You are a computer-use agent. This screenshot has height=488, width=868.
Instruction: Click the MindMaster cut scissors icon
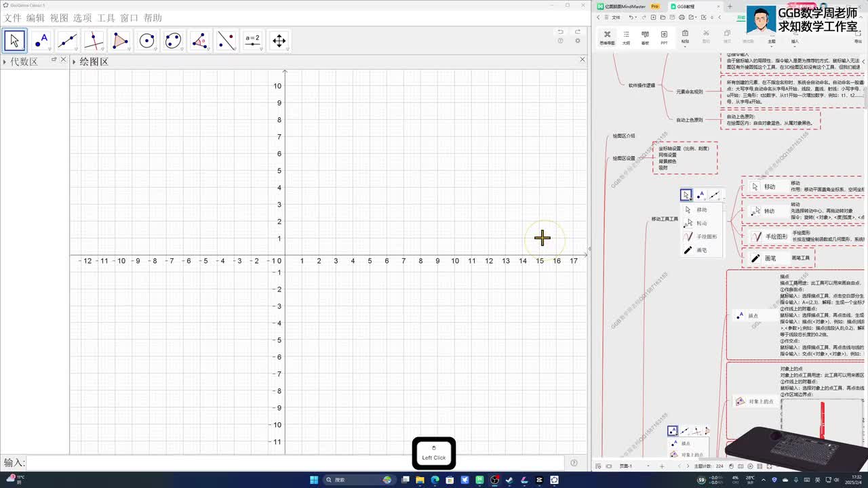(706, 34)
